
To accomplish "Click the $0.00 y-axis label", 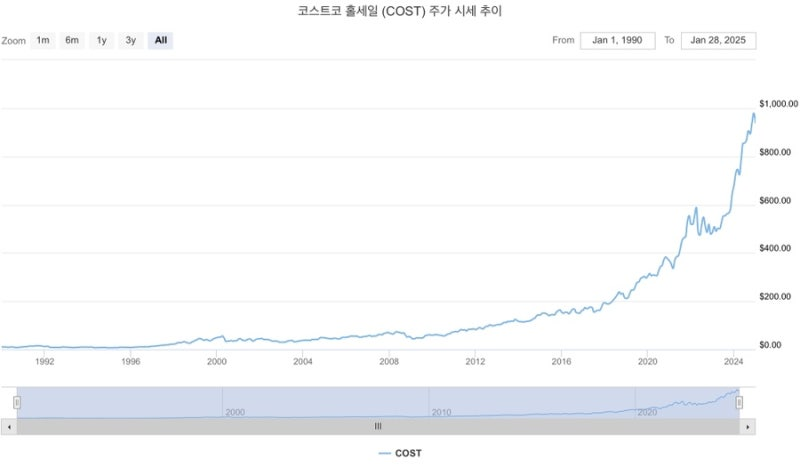I will point(770,345).
